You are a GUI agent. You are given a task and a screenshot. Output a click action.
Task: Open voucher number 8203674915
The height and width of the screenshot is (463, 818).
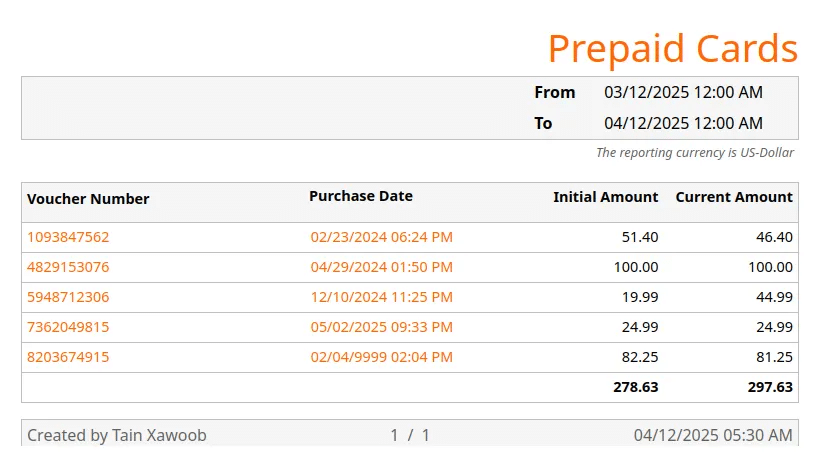point(68,357)
